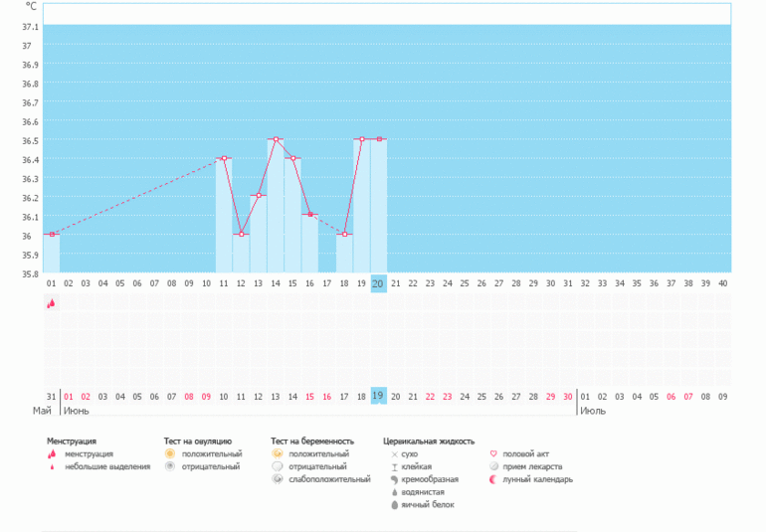Click highlighted date 19 in the June row
Viewport: 766px width, 532px height.
[378, 396]
